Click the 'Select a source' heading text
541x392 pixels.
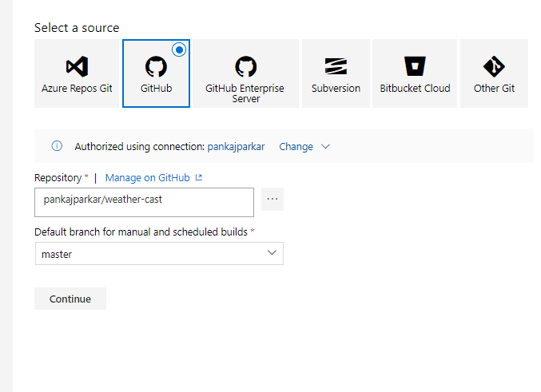[x=77, y=28]
